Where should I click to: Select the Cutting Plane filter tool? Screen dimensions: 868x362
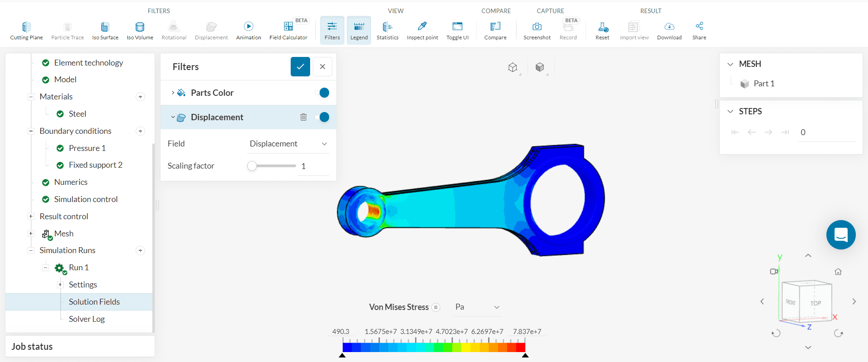[26, 30]
